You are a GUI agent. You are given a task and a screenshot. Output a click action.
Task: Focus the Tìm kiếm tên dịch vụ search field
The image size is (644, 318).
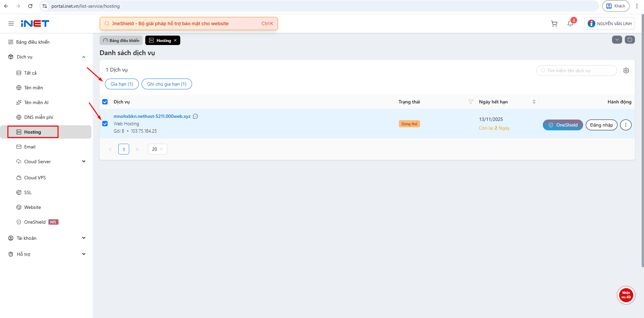pyautogui.click(x=577, y=71)
